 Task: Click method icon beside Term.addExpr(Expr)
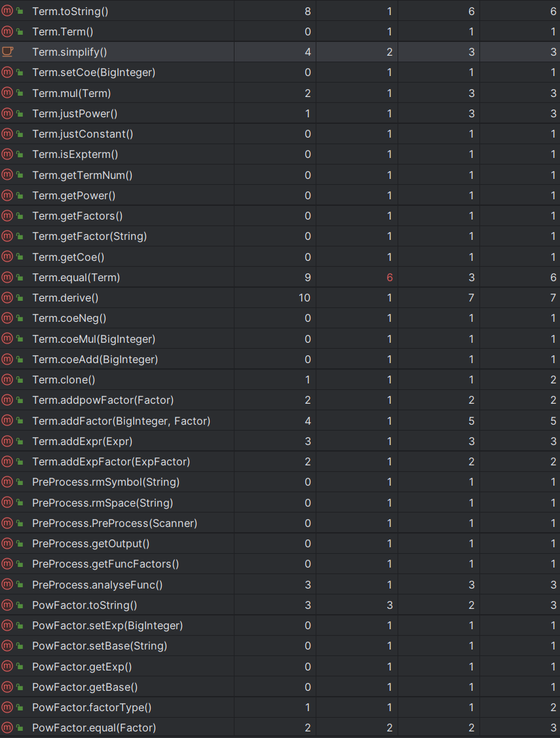[x=7, y=441]
